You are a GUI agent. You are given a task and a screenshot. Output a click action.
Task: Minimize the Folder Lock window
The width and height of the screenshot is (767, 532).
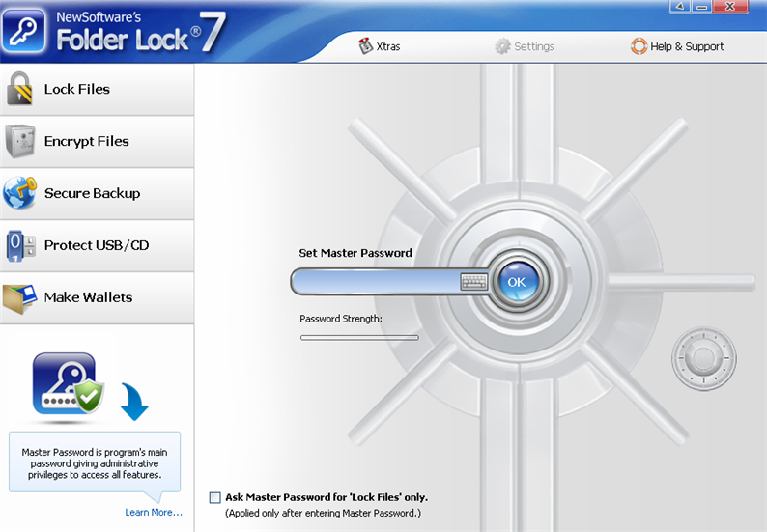(701, 7)
